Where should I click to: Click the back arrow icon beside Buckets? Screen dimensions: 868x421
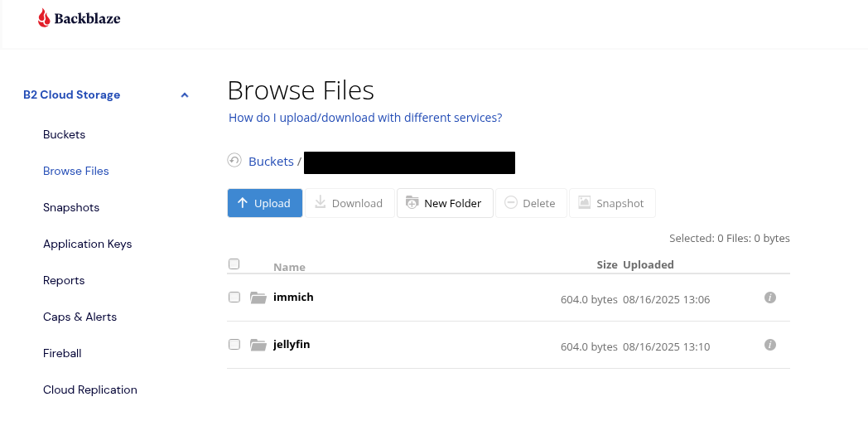(x=234, y=161)
